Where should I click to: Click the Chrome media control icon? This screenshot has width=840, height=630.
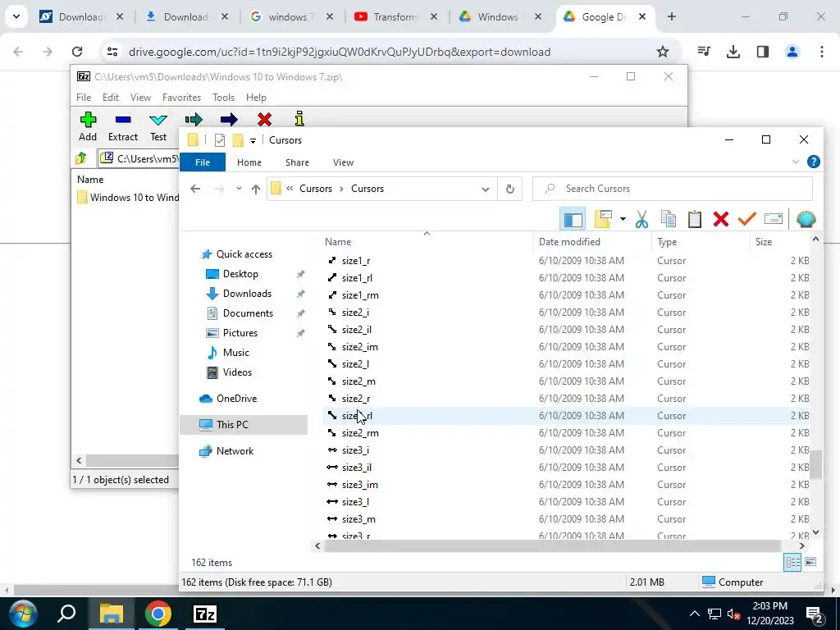coord(704,52)
